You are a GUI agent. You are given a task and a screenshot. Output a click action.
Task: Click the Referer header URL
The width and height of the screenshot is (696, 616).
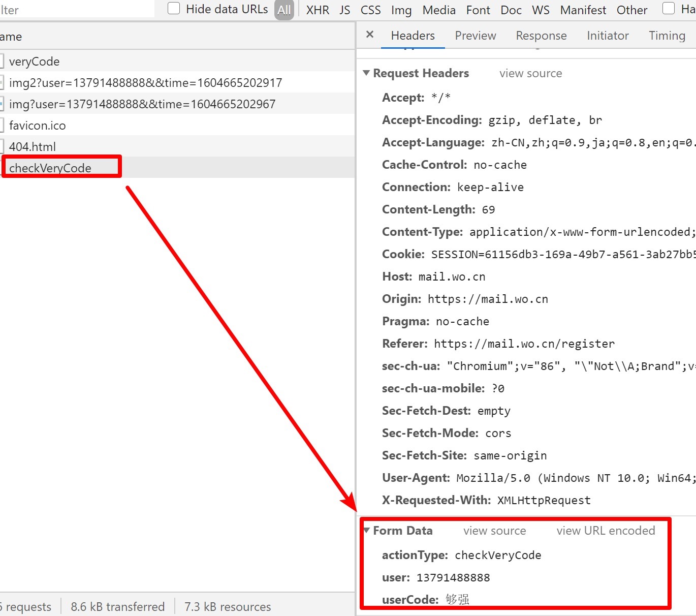524,344
